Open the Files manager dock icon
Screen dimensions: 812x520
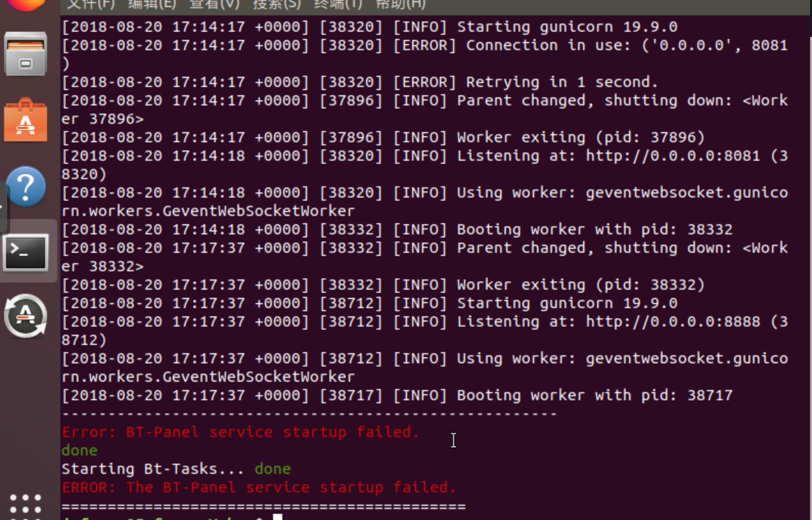pyautogui.click(x=26, y=54)
